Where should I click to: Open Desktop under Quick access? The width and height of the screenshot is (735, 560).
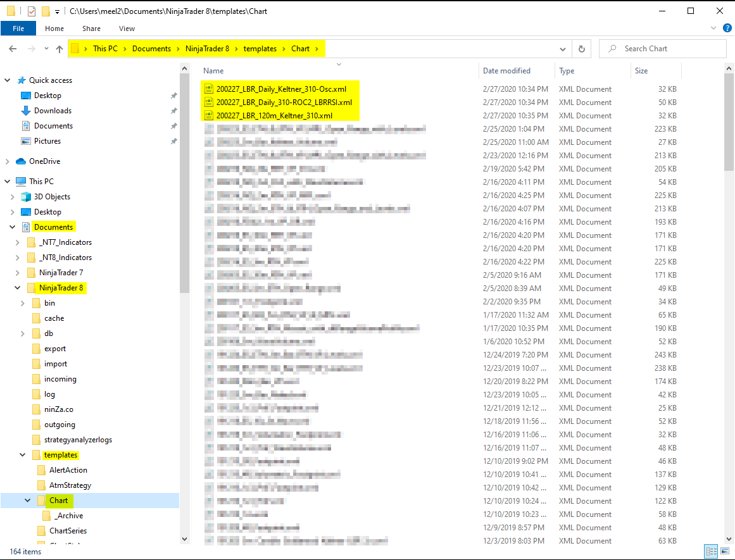pyautogui.click(x=47, y=96)
